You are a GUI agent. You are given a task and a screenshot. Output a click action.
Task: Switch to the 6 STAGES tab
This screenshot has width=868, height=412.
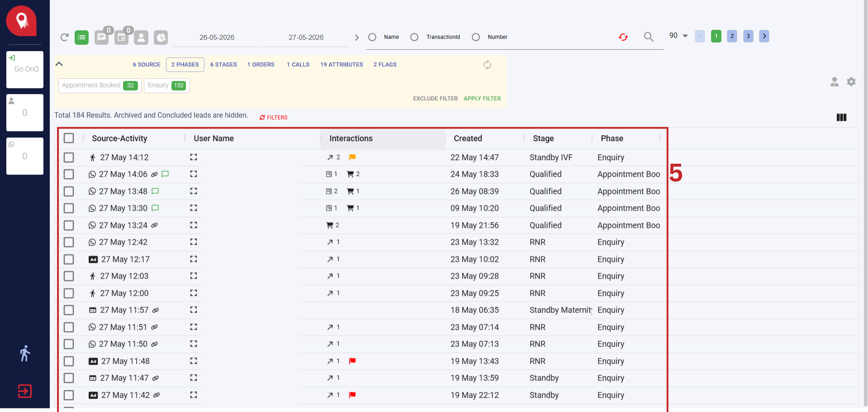223,65
